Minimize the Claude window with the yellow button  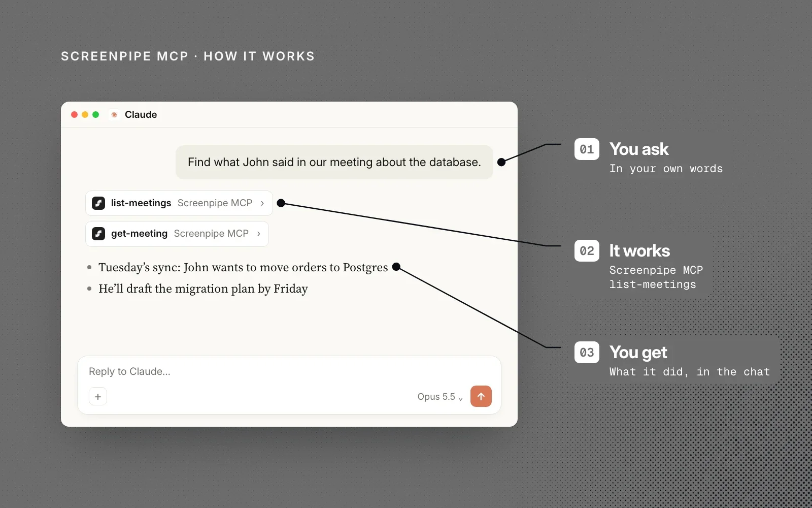click(x=85, y=115)
